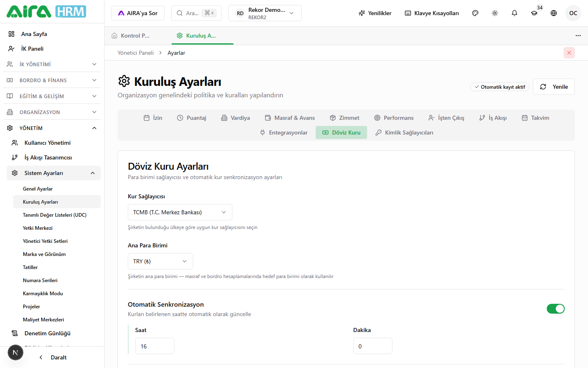Image resolution: width=588 pixels, height=368 pixels.
Task: Switch to the Kimlik Sağlayıcıları tab
Action: (404, 132)
